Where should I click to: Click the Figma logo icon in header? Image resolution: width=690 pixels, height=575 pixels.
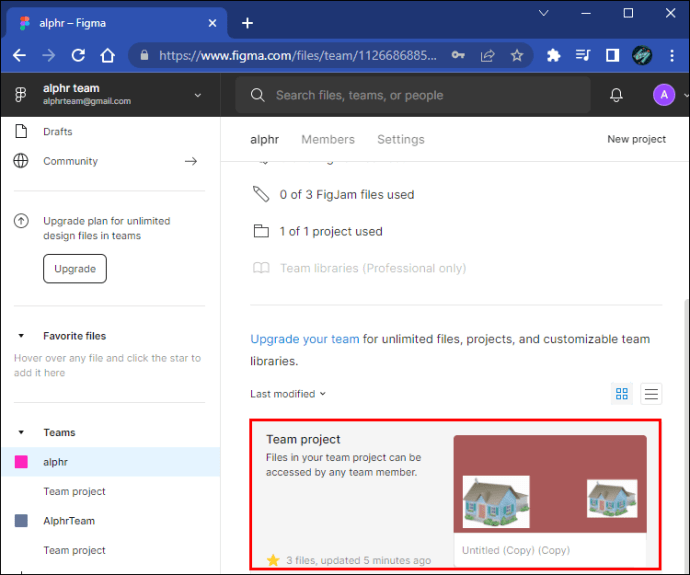click(21, 95)
